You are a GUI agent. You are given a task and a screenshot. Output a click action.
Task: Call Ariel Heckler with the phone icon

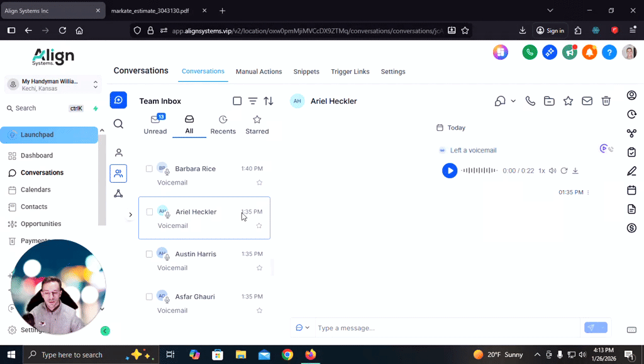[x=530, y=101]
